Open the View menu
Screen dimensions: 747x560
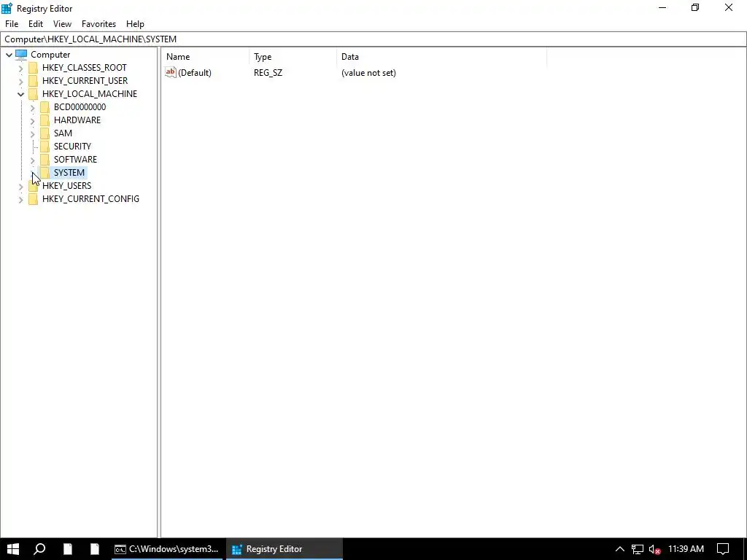[62, 24]
